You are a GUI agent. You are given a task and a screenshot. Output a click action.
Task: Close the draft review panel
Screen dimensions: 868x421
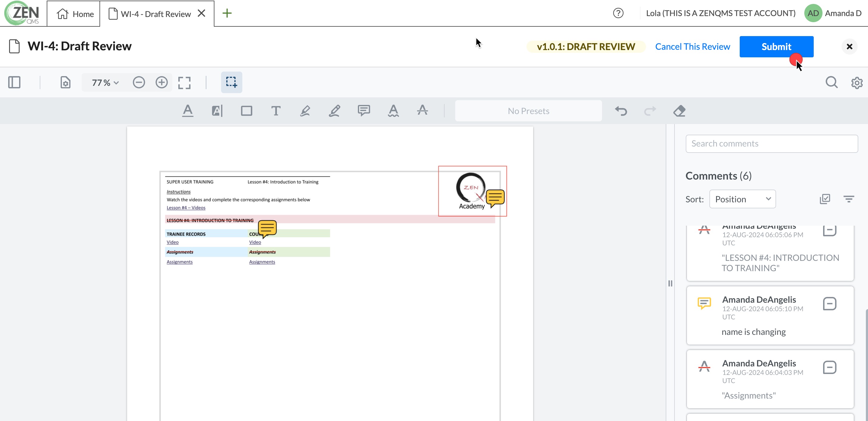[x=849, y=46]
